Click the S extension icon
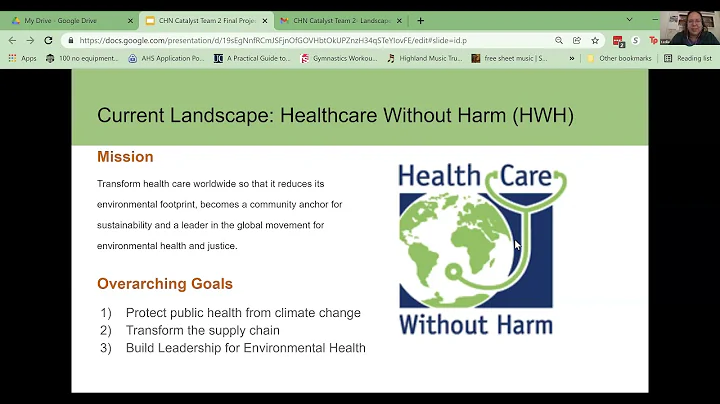Image resolution: width=720 pixels, height=404 pixels. (x=636, y=40)
